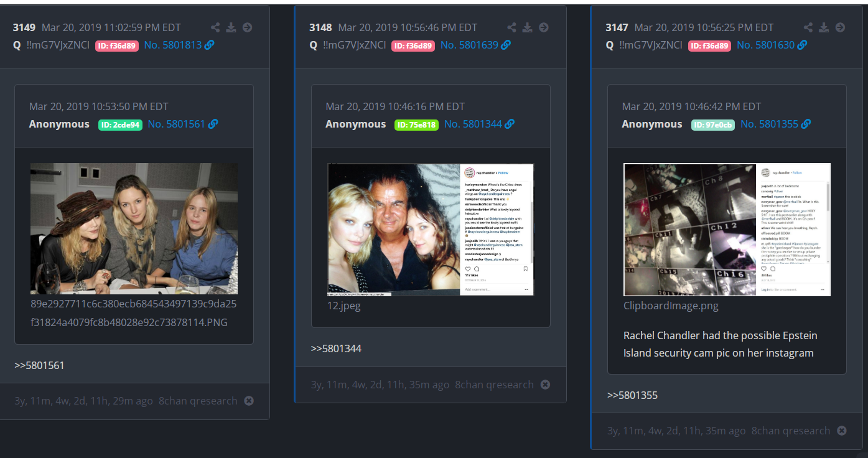868x458 pixels.
Task: Open the 12.jpeg image thumbnail
Action: [431, 230]
